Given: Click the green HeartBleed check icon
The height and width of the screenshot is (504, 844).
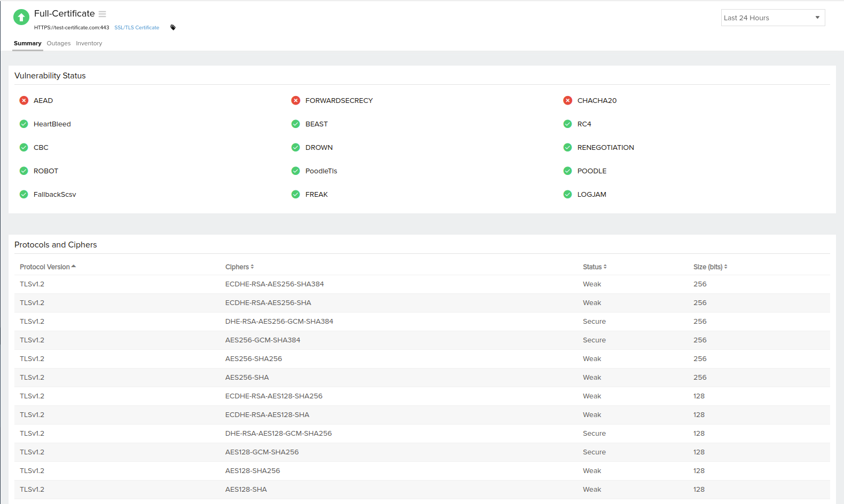Looking at the screenshot, I should tap(24, 124).
